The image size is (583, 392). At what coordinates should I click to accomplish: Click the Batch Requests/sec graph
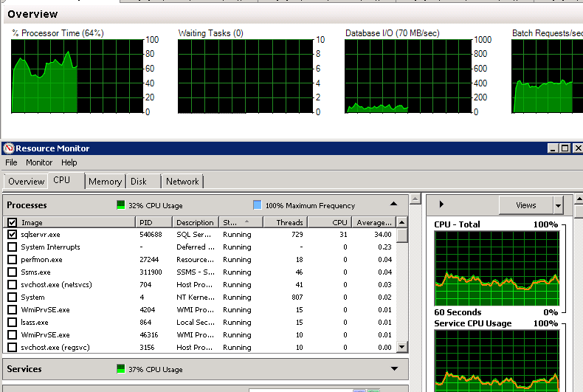[x=548, y=76]
